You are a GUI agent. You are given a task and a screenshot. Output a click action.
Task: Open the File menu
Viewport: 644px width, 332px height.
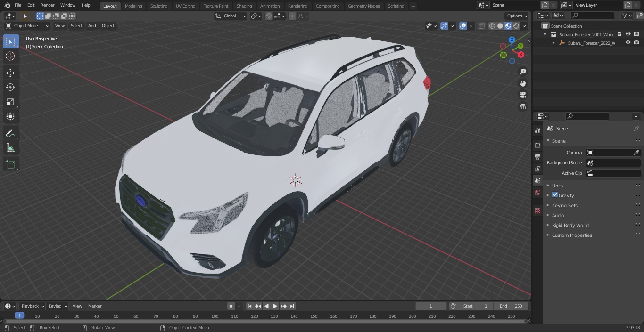18,5
